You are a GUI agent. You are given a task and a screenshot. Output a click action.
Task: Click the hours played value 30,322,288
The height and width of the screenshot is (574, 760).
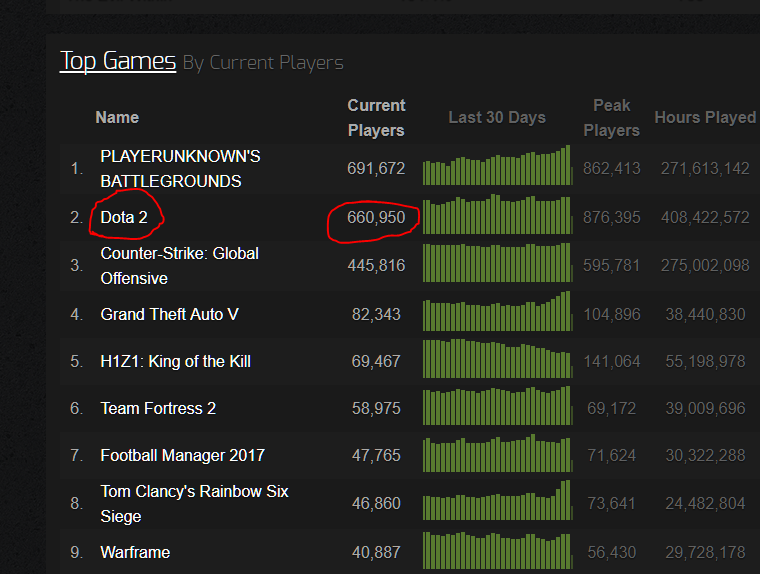click(x=705, y=455)
